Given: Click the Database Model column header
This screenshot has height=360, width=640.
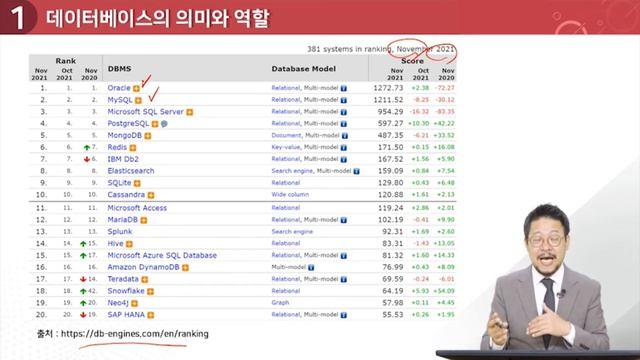Looking at the screenshot, I should click(x=304, y=69).
